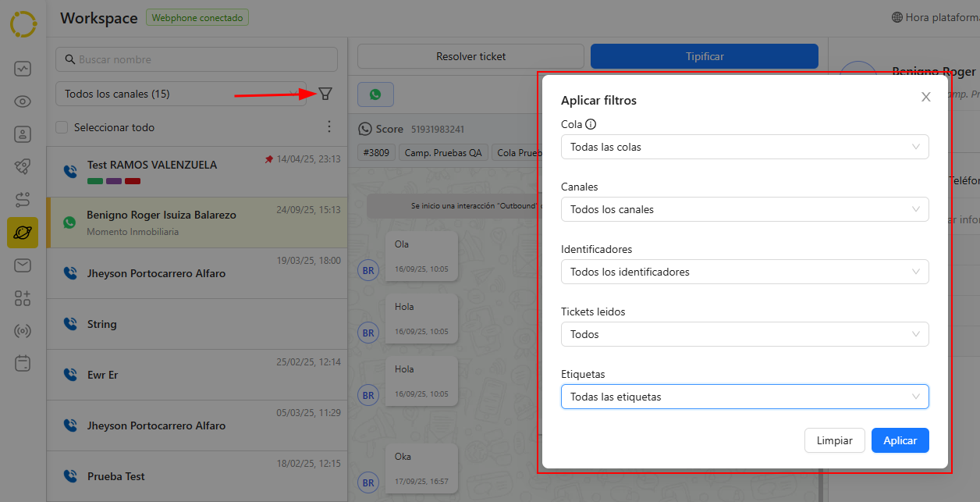
Task: Click the eye icon in left sidebar
Action: click(23, 101)
